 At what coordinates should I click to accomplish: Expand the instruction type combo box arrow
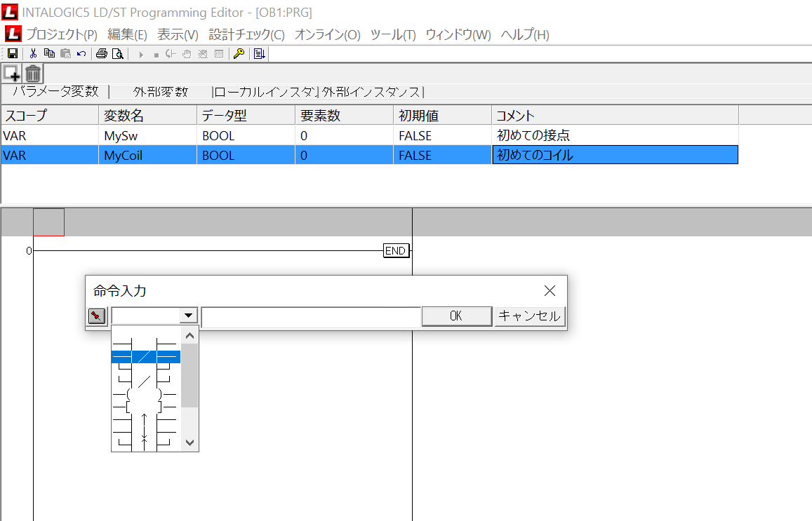click(188, 316)
